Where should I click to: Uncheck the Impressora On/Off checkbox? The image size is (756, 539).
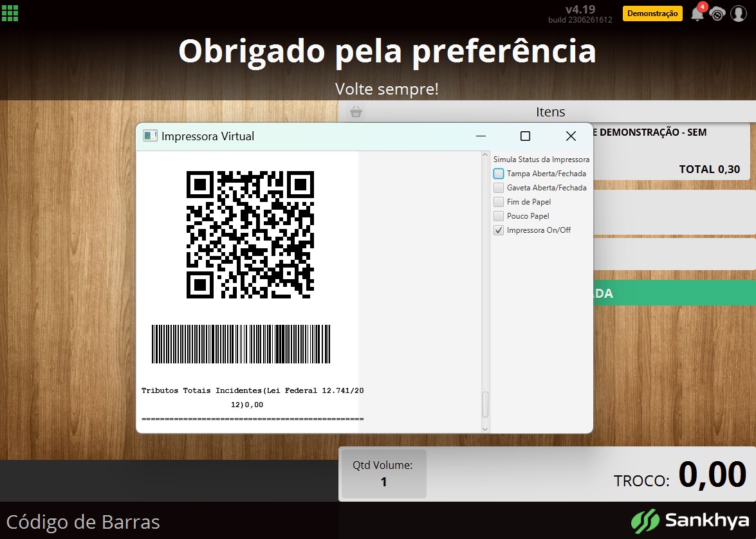pos(499,230)
